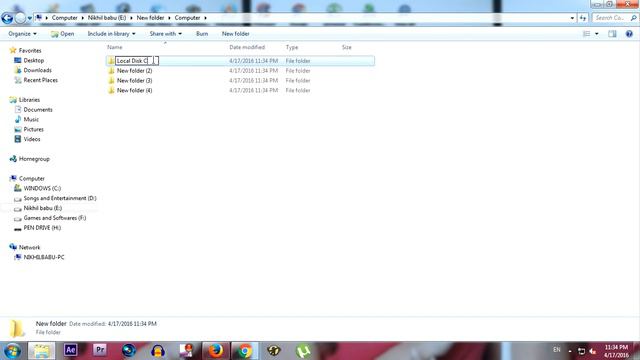The image size is (640, 360).
Task: Open Google Chrome from the taskbar
Action: pos(245,351)
